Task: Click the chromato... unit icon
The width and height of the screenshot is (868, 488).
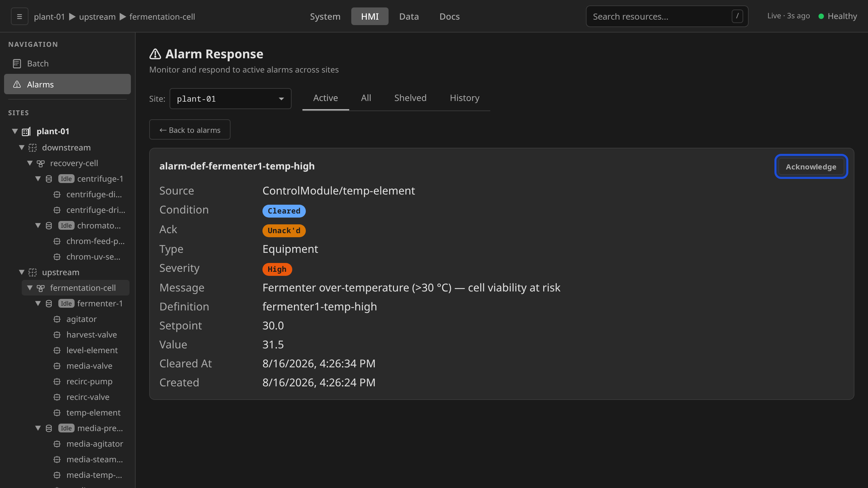Action: [x=49, y=226]
